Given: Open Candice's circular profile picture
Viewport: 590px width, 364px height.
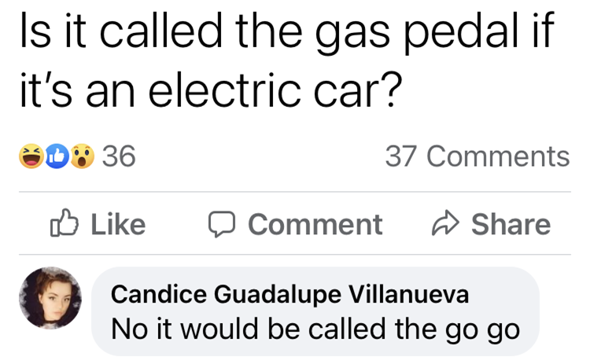Looking at the screenshot, I should (x=50, y=298).
